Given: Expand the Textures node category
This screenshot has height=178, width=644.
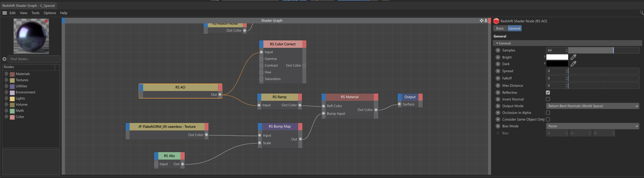Looking at the screenshot, I should point(7,80).
